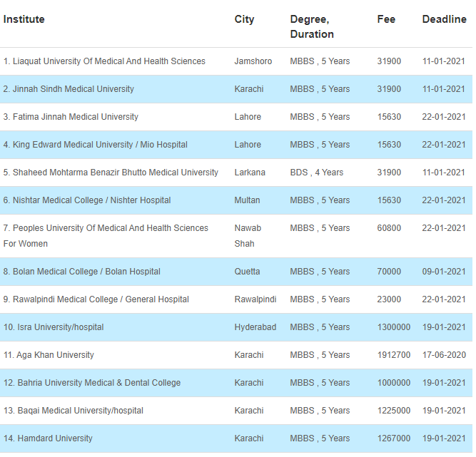Viewport: 476px width, 457px height.
Task: Open Rawalpindi Medical College / General Hospital
Action: click(x=96, y=299)
